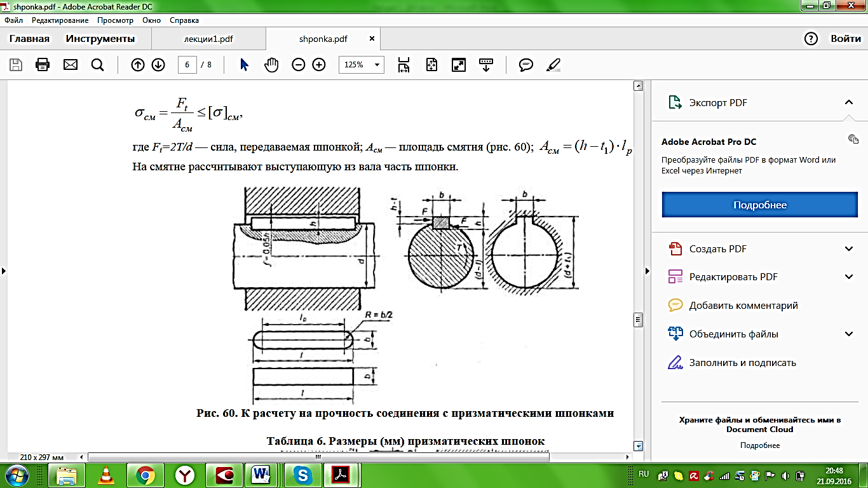This screenshot has width=868, height=488.
Task: Open the Find text search icon
Action: [x=97, y=65]
